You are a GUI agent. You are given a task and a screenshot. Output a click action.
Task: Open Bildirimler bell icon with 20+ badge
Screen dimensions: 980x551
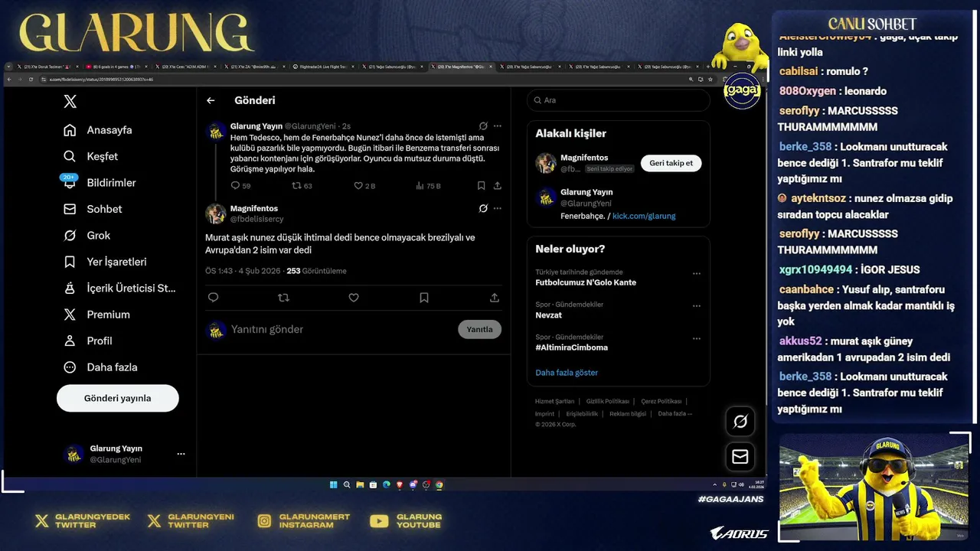tap(70, 182)
